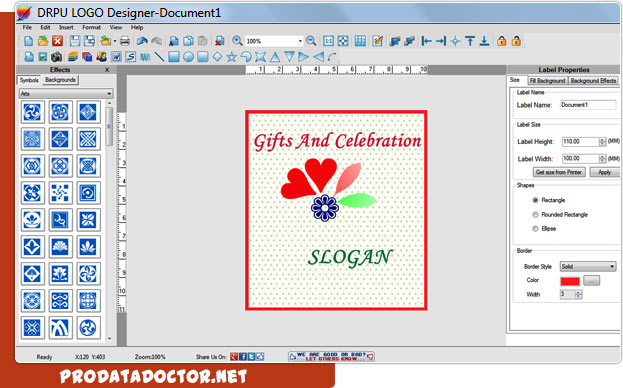
Task: Open the Insert menu
Action: point(66,27)
